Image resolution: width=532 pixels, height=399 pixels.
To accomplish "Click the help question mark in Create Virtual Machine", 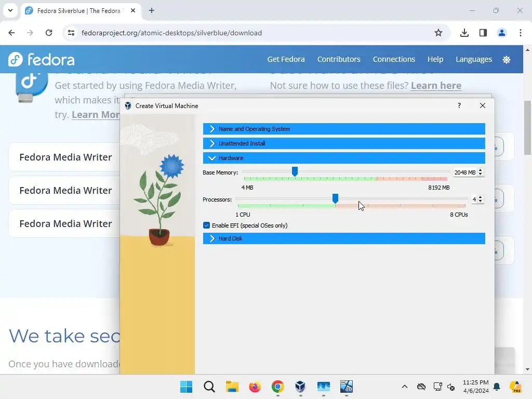I will pos(459,105).
